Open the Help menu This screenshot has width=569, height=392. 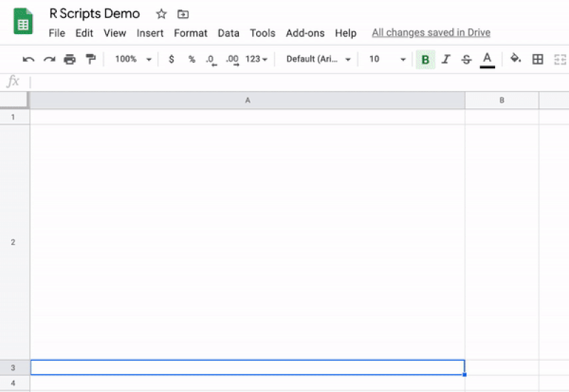click(x=346, y=33)
